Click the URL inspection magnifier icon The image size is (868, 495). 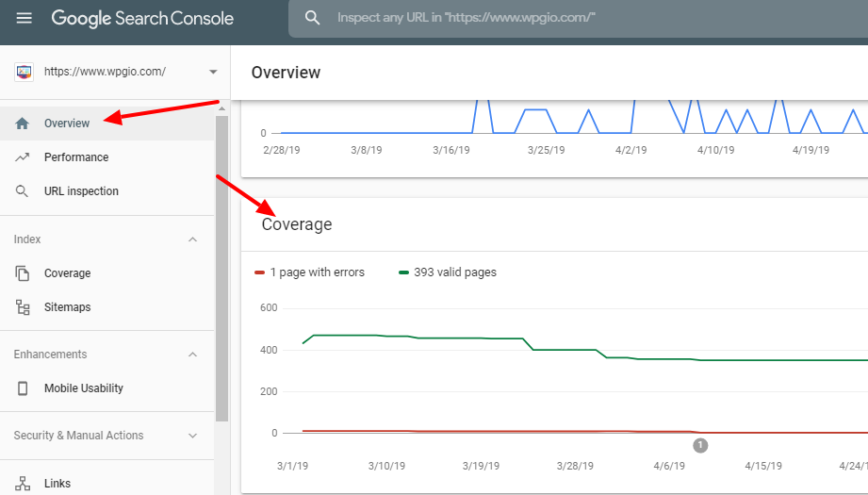22,191
